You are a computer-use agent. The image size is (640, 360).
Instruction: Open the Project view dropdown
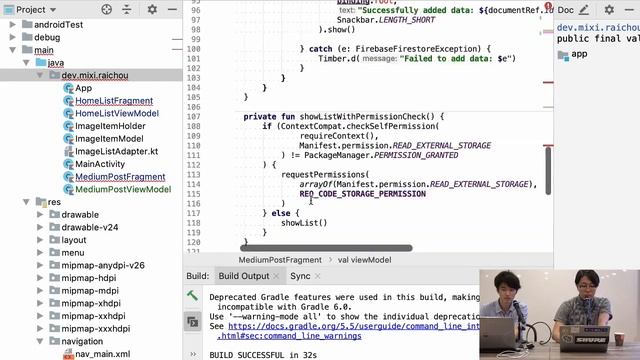click(53, 9)
